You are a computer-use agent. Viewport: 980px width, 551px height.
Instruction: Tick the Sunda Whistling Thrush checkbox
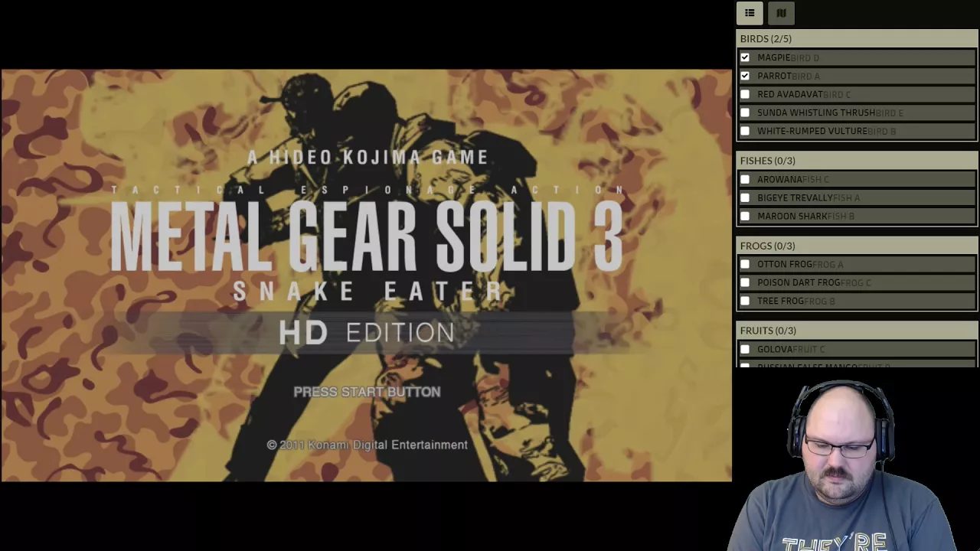pos(745,112)
